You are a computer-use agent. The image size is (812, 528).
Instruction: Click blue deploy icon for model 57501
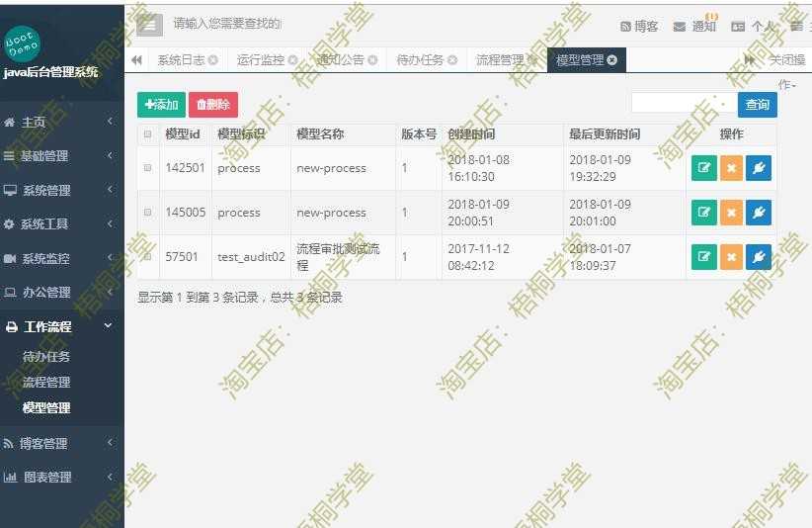tap(759, 257)
